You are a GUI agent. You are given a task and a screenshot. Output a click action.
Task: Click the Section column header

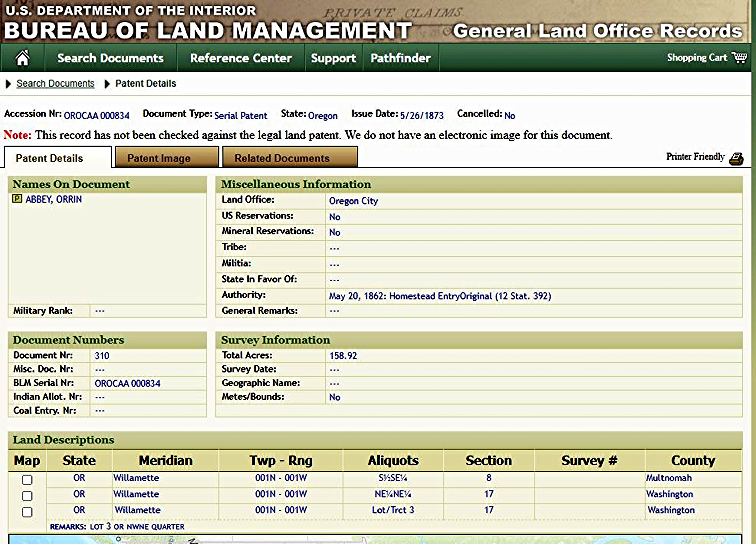[489, 460]
